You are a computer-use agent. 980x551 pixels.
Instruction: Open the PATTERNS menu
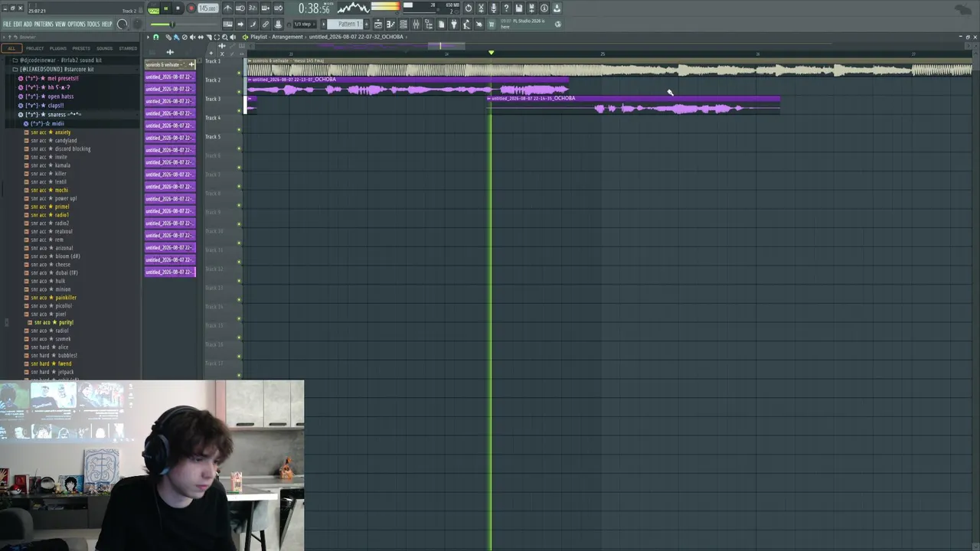point(44,24)
